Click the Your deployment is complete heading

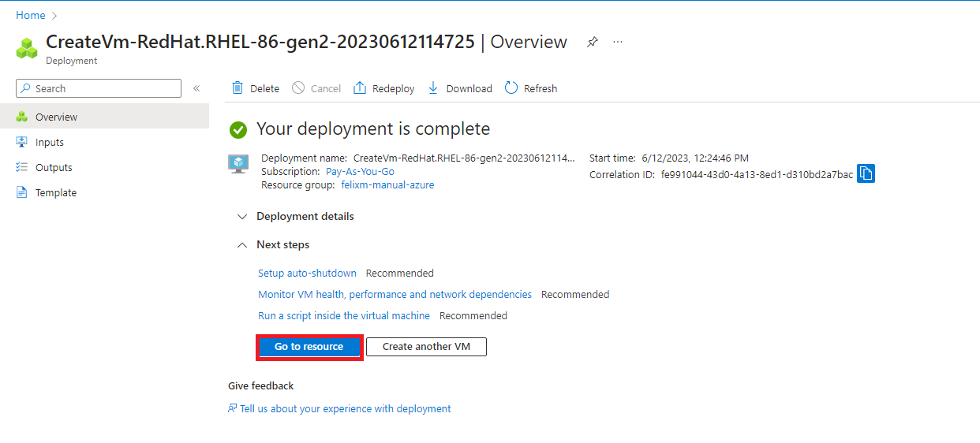[373, 128]
